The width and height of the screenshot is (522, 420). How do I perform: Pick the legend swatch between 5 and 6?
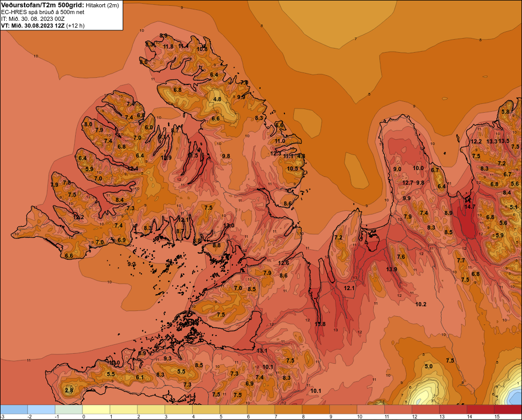click(x=233, y=410)
